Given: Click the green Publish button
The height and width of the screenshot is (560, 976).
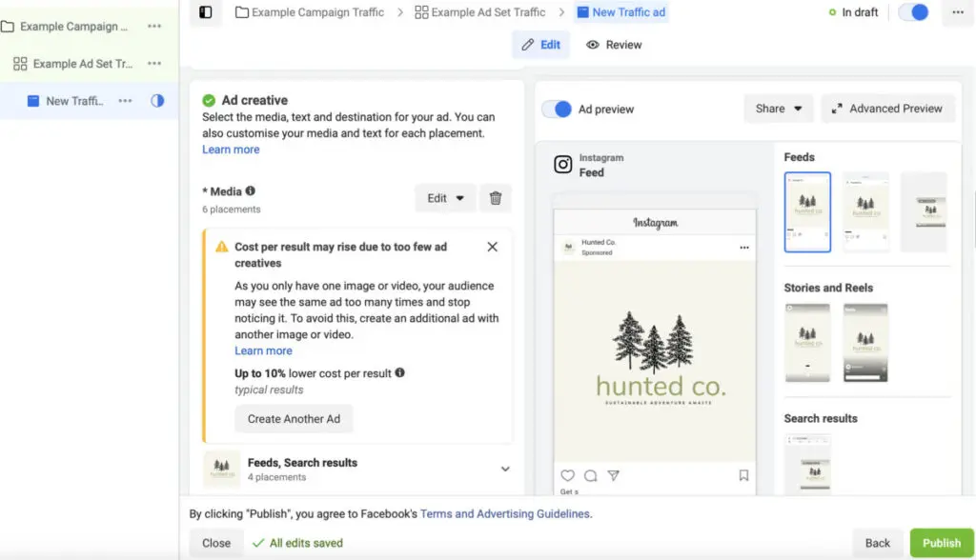Looking at the screenshot, I should click(x=941, y=543).
